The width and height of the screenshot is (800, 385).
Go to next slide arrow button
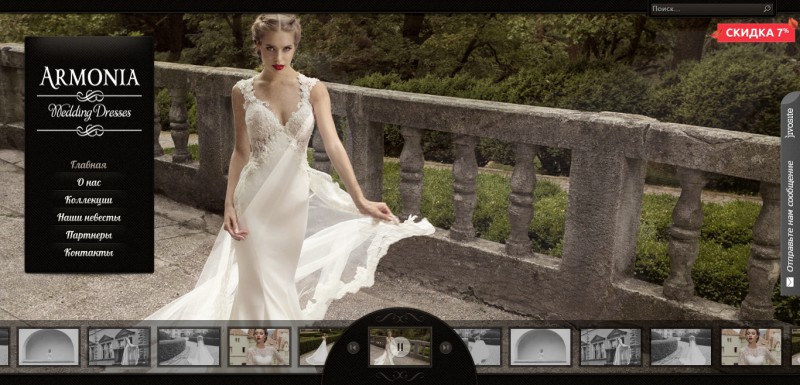pos(445,347)
